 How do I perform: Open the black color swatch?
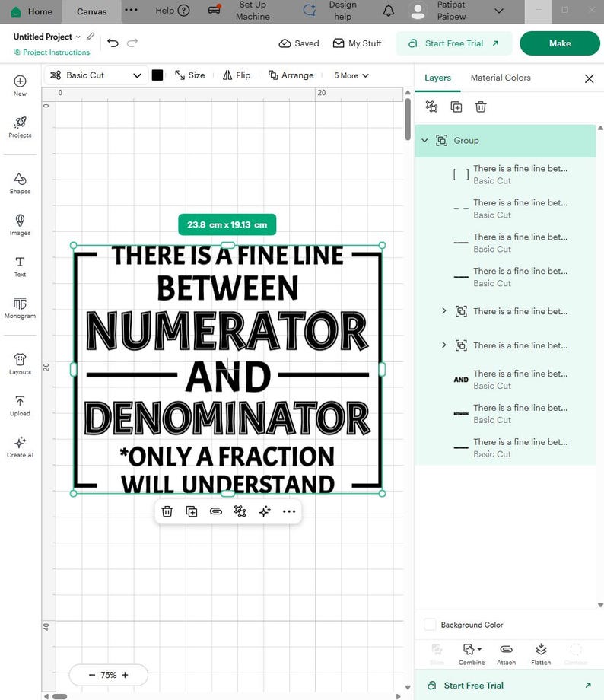pyautogui.click(x=157, y=75)
